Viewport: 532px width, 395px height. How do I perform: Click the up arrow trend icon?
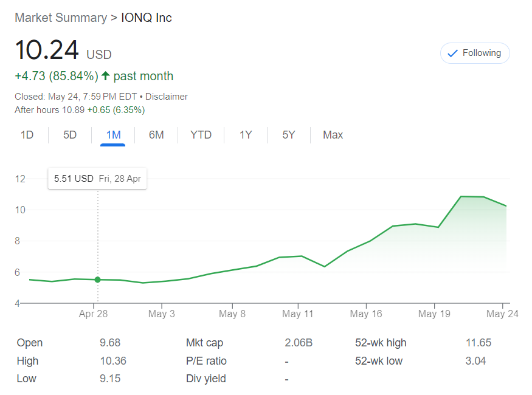[106, 75]
